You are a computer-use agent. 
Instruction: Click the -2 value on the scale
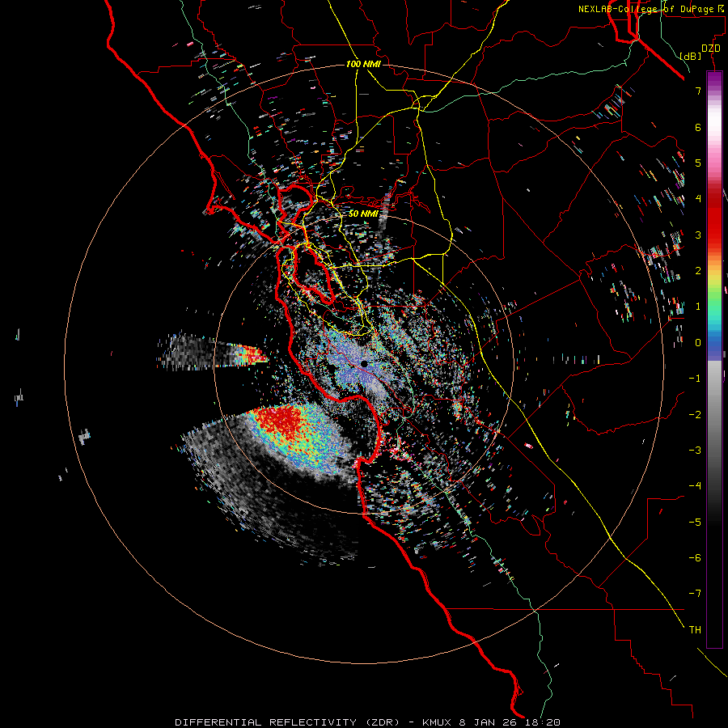pyautogui.click(x=695, y=415)
